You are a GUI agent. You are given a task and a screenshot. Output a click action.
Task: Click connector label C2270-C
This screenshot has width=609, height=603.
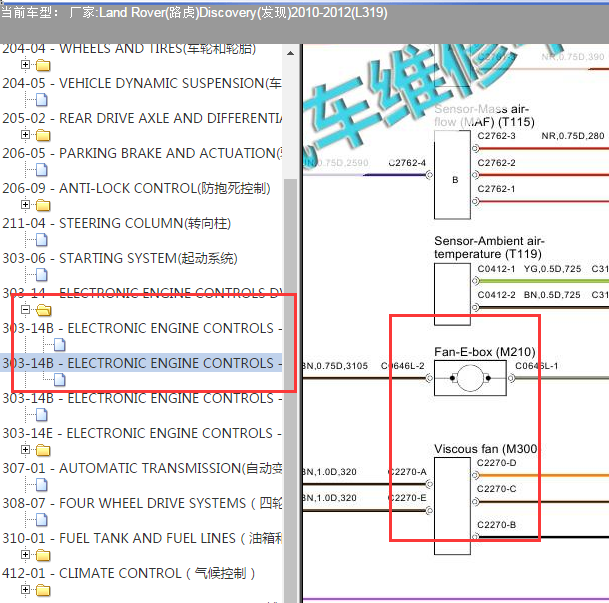point(496,488)
